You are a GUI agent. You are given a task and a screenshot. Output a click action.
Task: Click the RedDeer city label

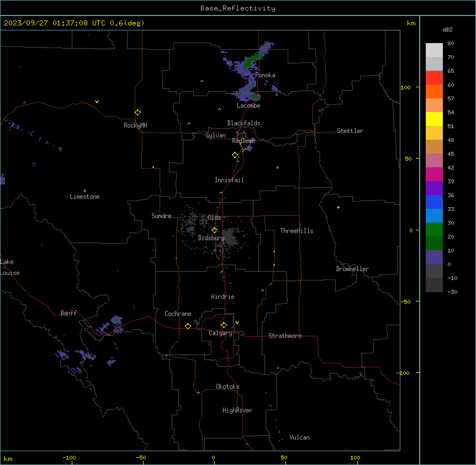click(244, 141)
